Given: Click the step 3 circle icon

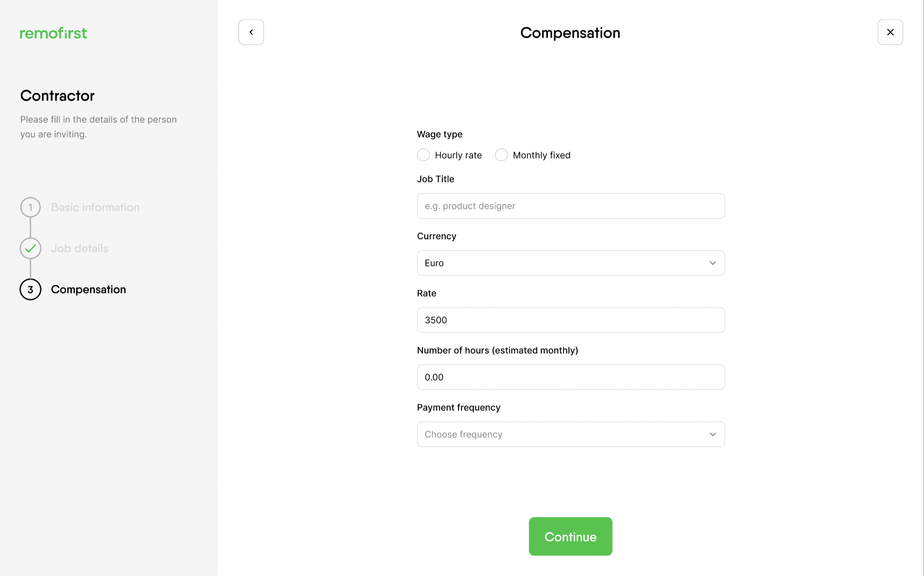Looking at the screenshot, I should tap(30, 290).
